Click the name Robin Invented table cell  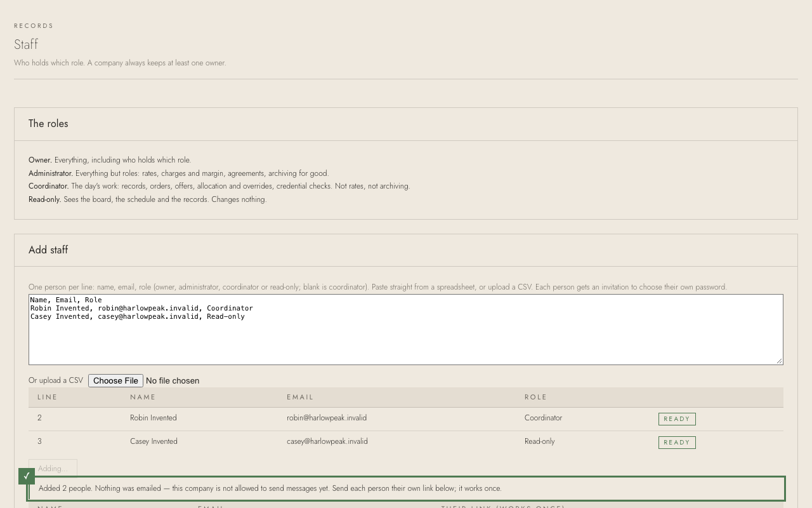[154, 418]
